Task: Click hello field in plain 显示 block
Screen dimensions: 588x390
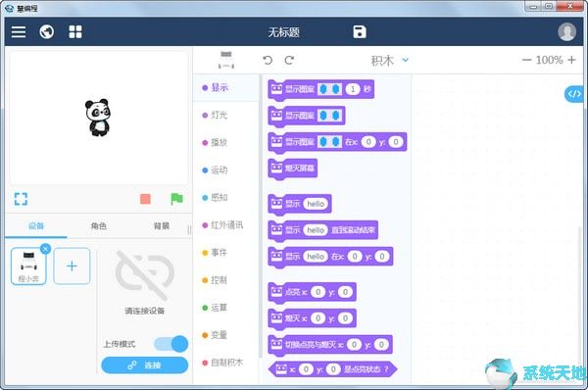Action: point(316,204)
